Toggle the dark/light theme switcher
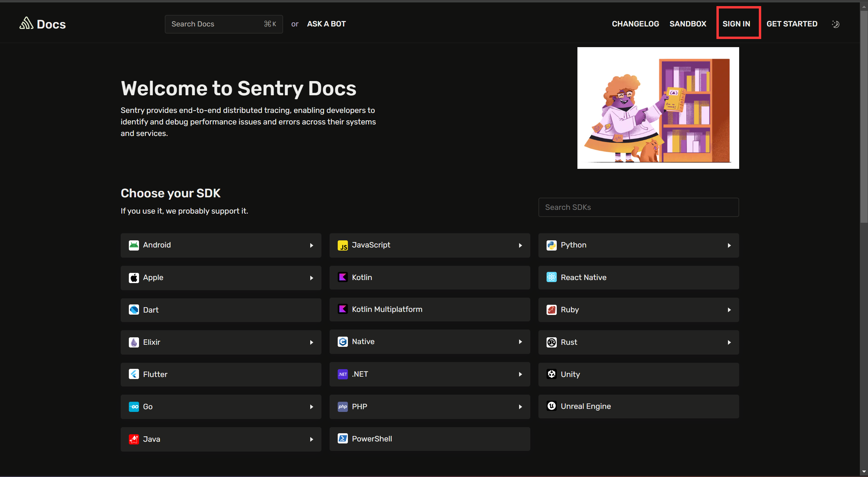 click(x=835, y=24)
